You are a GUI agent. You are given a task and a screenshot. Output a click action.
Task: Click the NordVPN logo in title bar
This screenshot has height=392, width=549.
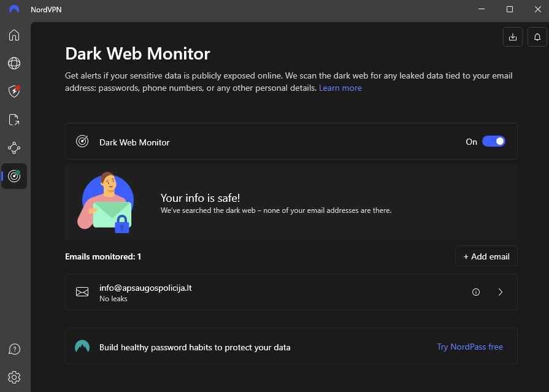pos(14,9)
